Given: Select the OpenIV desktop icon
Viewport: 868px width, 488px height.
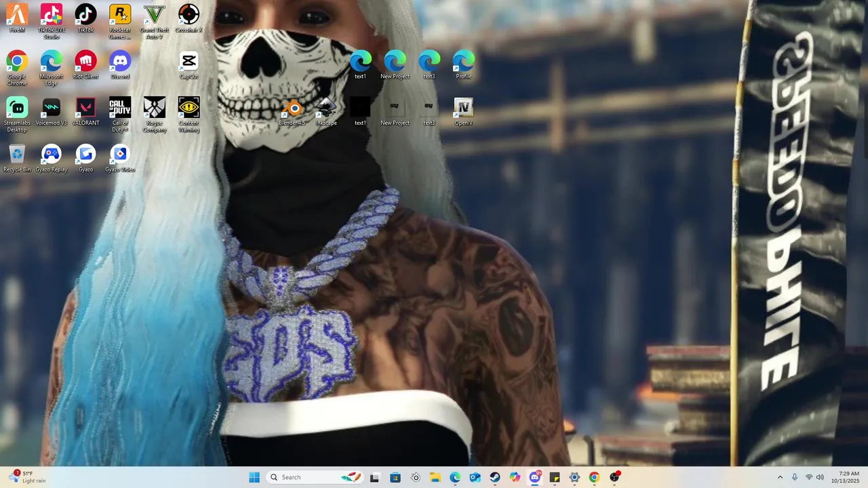Looking at the screenshot, I should [463, 112].
